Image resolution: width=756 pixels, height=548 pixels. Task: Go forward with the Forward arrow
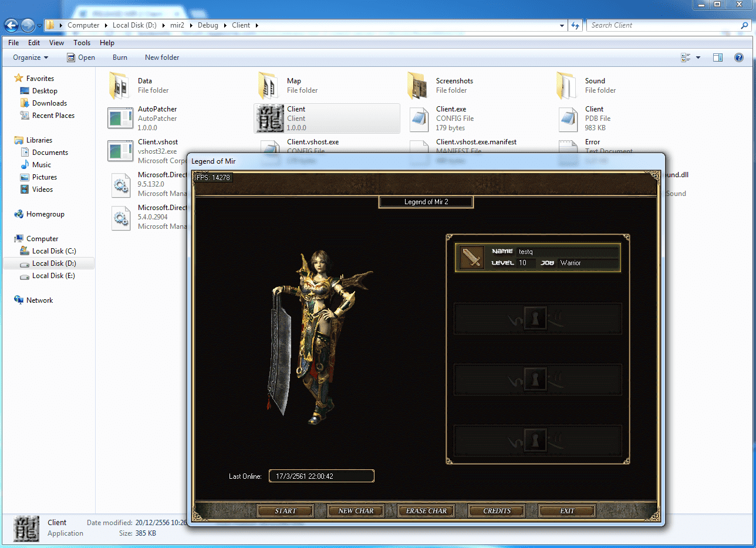[28, 25]
